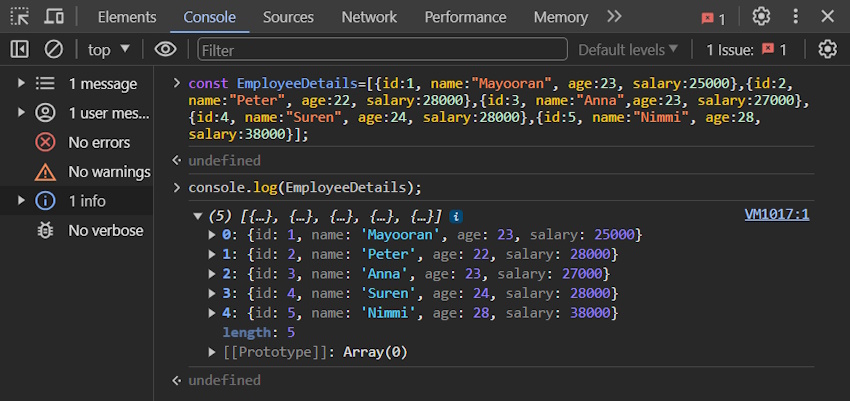Switch to the Sources tab
Image resolution: width=850 pixels, height=401 pixels.
click(288, 17)
